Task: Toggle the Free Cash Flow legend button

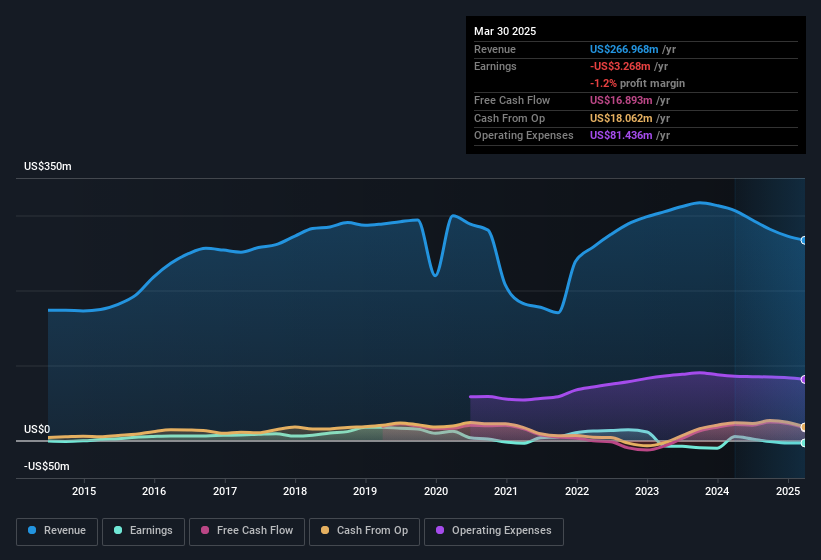Action: [247, 531]
